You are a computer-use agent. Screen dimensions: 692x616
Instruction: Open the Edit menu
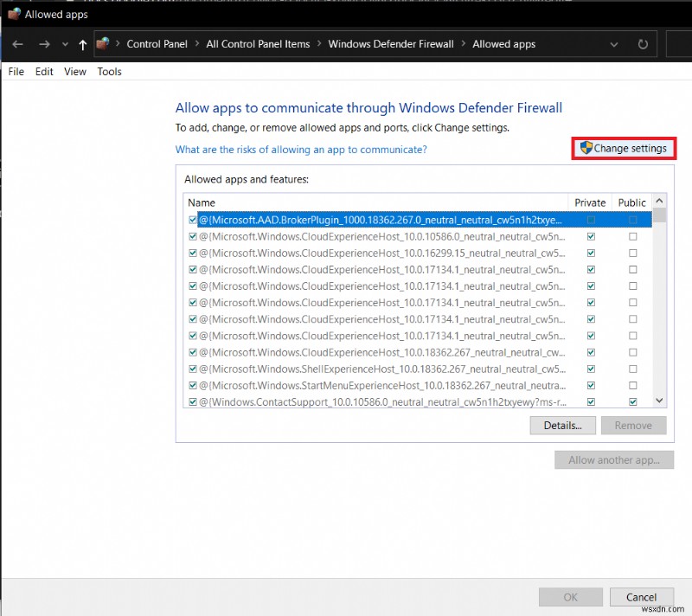(44, 72)
